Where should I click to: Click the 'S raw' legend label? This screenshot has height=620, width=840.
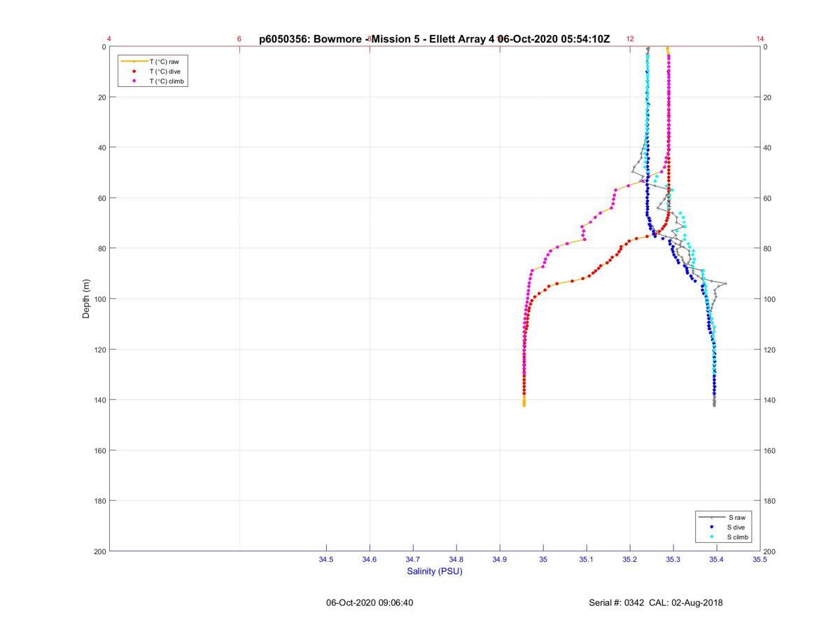pyautogui.click(x=736, y=517)
